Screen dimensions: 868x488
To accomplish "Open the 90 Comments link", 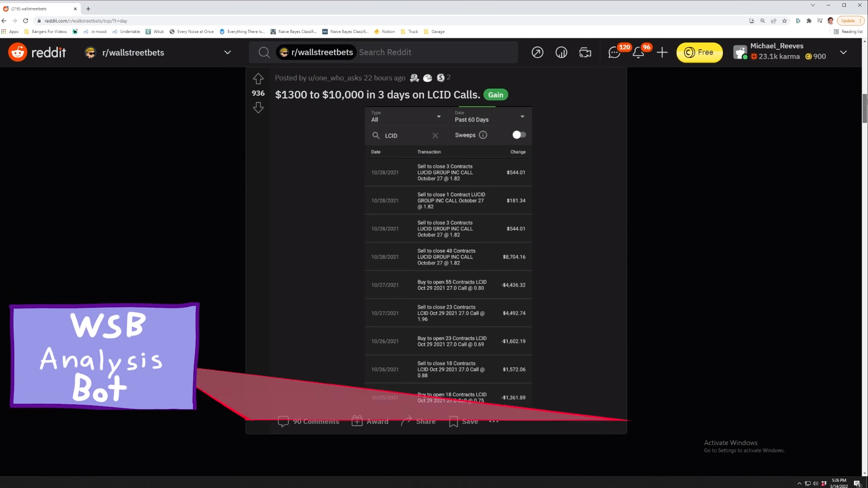I will pos(308,421).
